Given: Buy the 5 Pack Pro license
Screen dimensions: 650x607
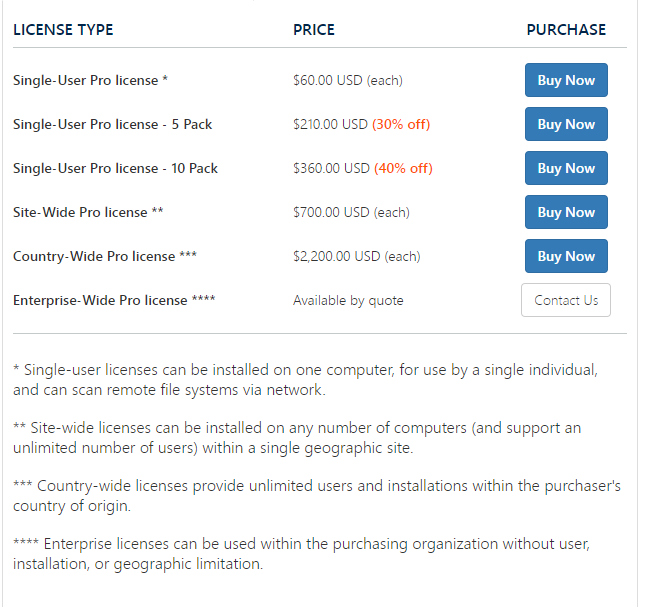Looking at the screenshot, I should click(x=566, y=124).
